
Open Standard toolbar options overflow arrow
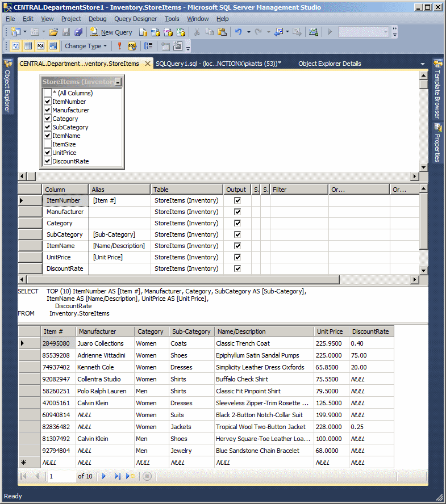(x=395, y=32)
